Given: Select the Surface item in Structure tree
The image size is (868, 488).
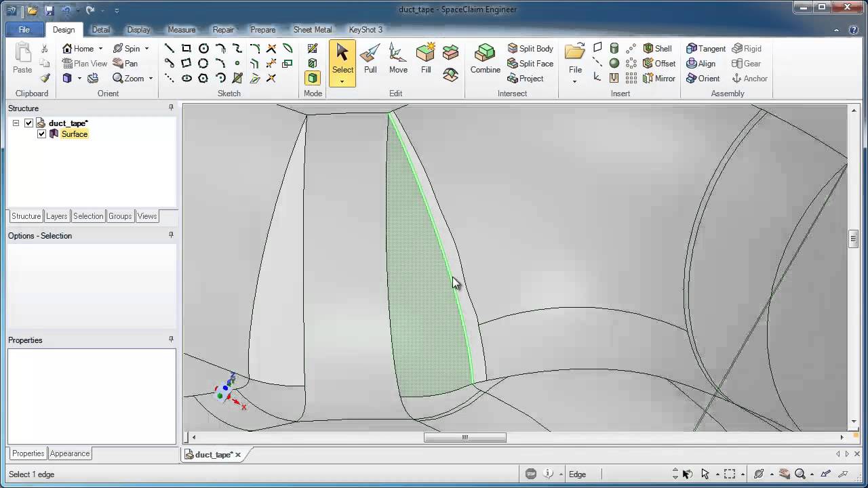Looking at the screenshot, I should click(74, 134).
